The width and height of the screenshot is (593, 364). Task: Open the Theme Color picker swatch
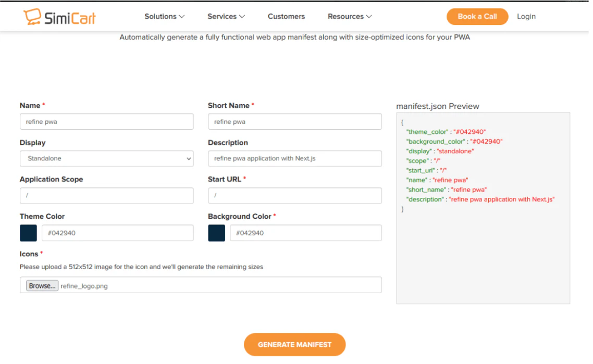[x=28, y=233]
